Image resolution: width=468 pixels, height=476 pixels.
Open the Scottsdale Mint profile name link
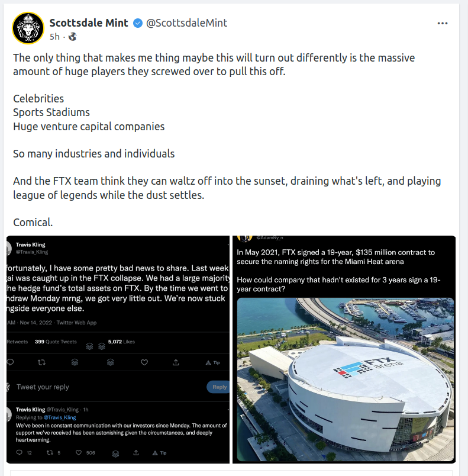pos(90,24)
